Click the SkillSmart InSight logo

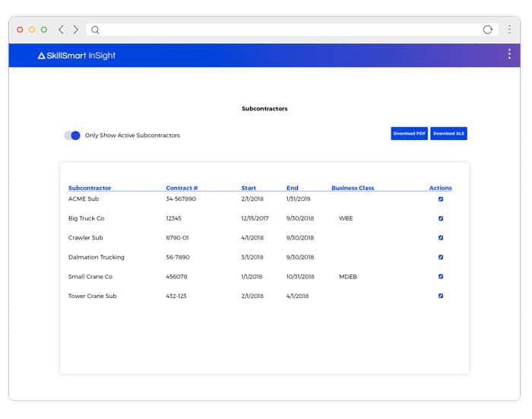coord(77,56)
